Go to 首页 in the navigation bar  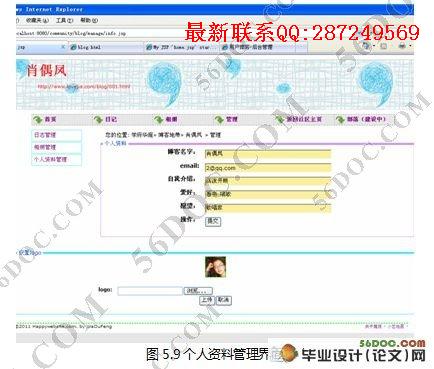click(50, 119)
